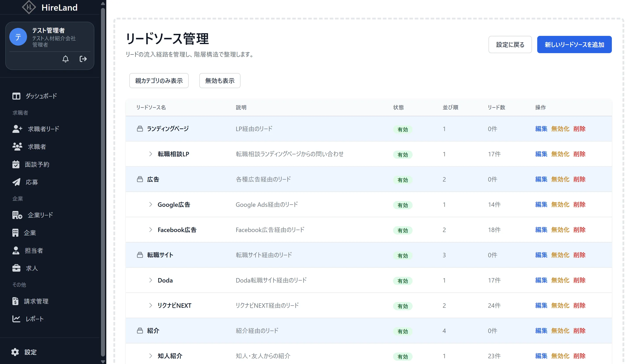Image resolution: width=632 pixels, height=364 pixels.
Task: Expand the Facebook広告 row chevron
Action: (x=151, y=230)
